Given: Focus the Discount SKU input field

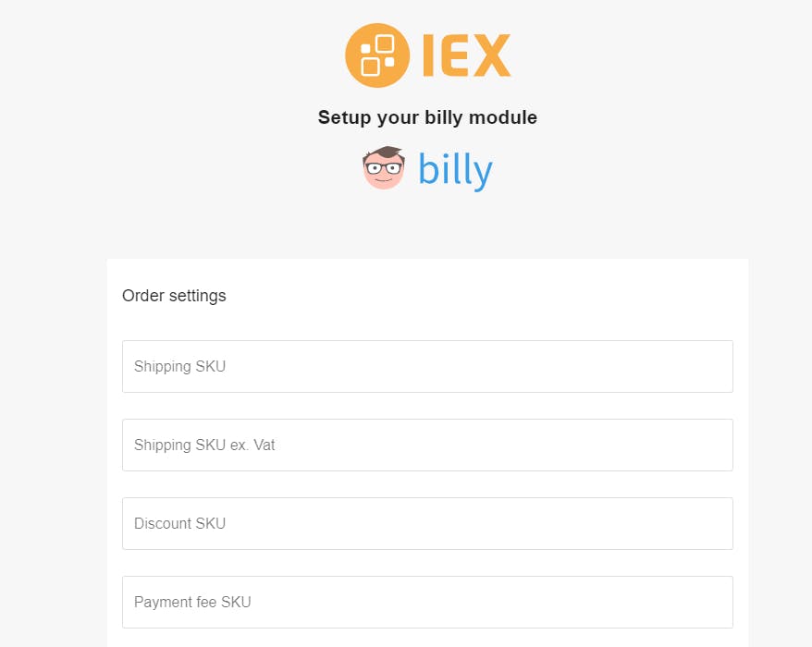Looking at the screenshot, I should tap(427, 524).
